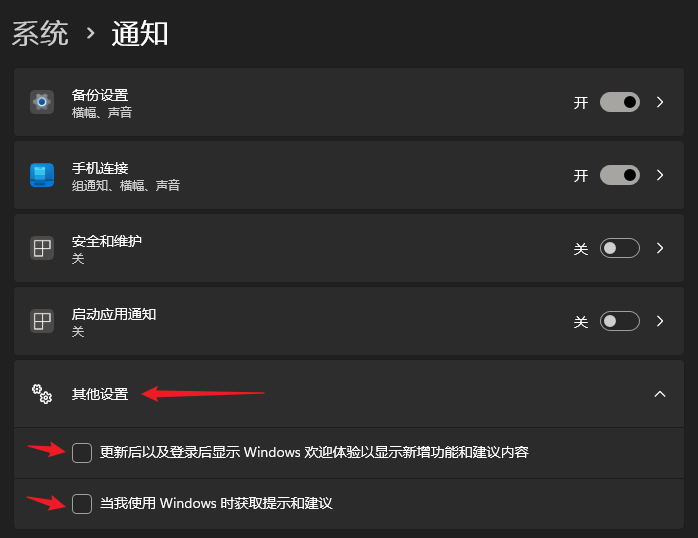Click the 更新后以及登录后显示 Windows 欢迎体验 label
Viewport: 698px width, 538px height.
[314, 452]
